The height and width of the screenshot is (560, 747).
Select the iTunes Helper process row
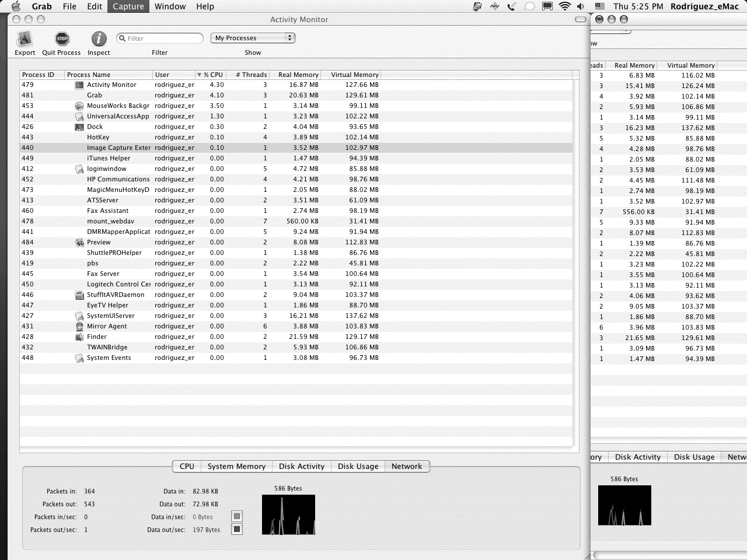(296, 159)
